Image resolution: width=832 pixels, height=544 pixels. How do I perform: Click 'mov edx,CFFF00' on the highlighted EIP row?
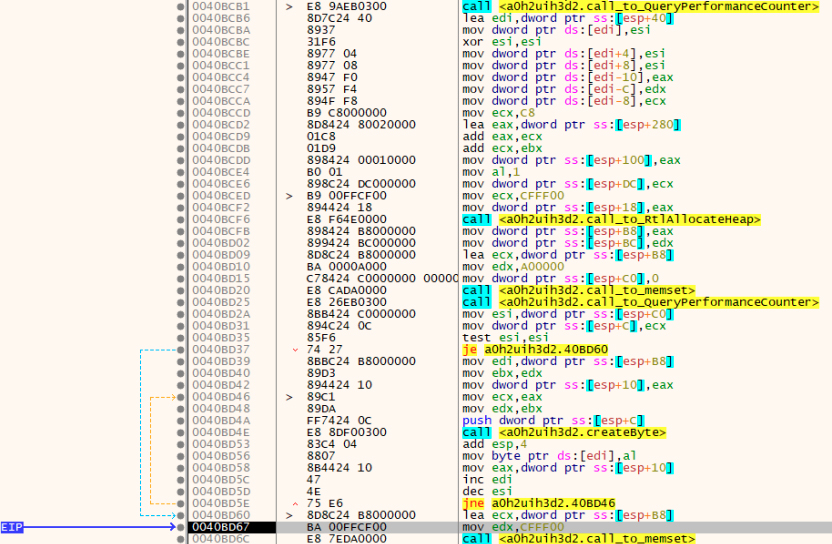coord(513,527)
